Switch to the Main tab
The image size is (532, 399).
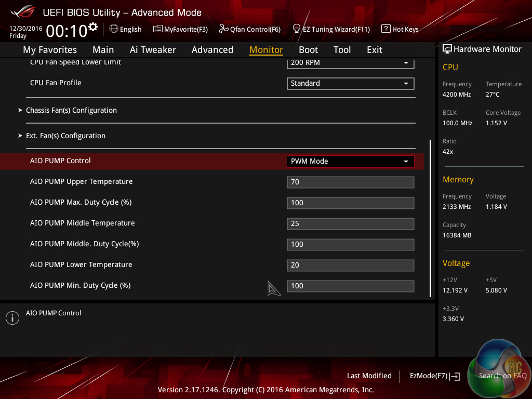coord(103,50)
